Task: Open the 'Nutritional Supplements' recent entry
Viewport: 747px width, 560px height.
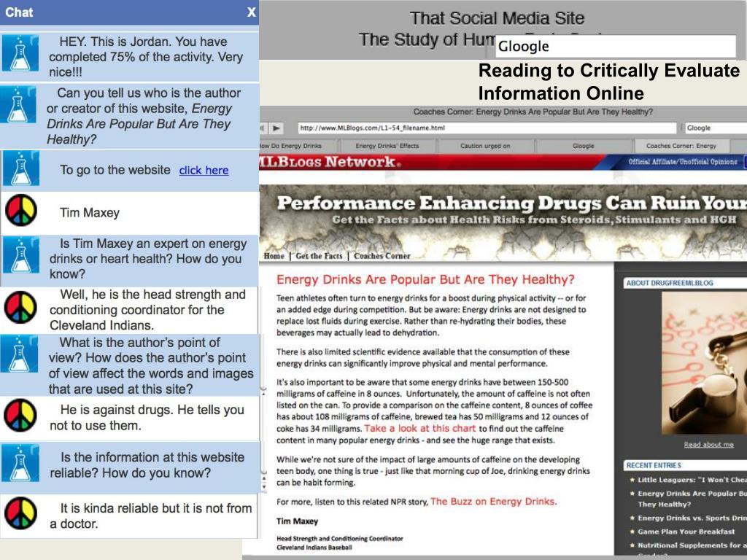Action: [692, 545]
